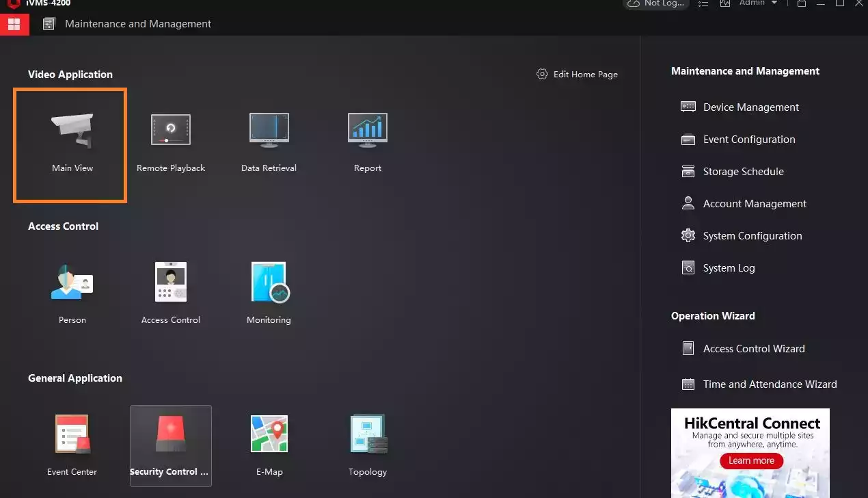Open the Report chart icon
The image size is (868, 498).
(x=367, y=130)
